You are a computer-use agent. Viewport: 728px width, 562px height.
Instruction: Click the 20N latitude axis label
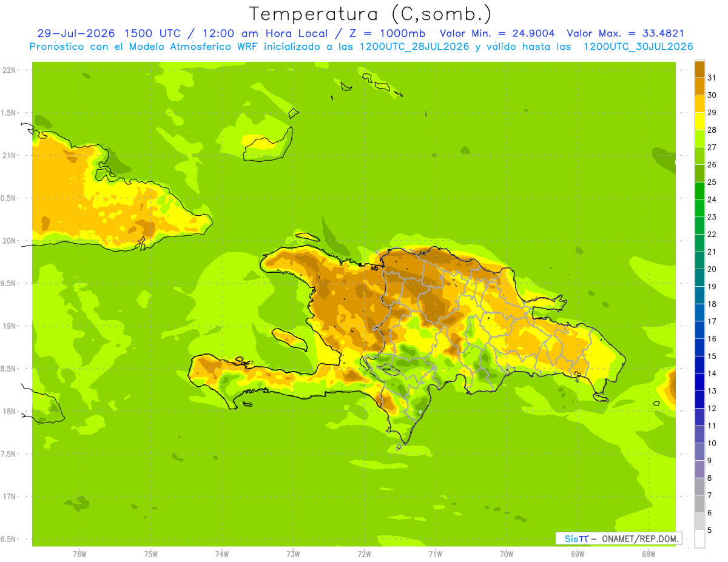(x=8, y=241)
